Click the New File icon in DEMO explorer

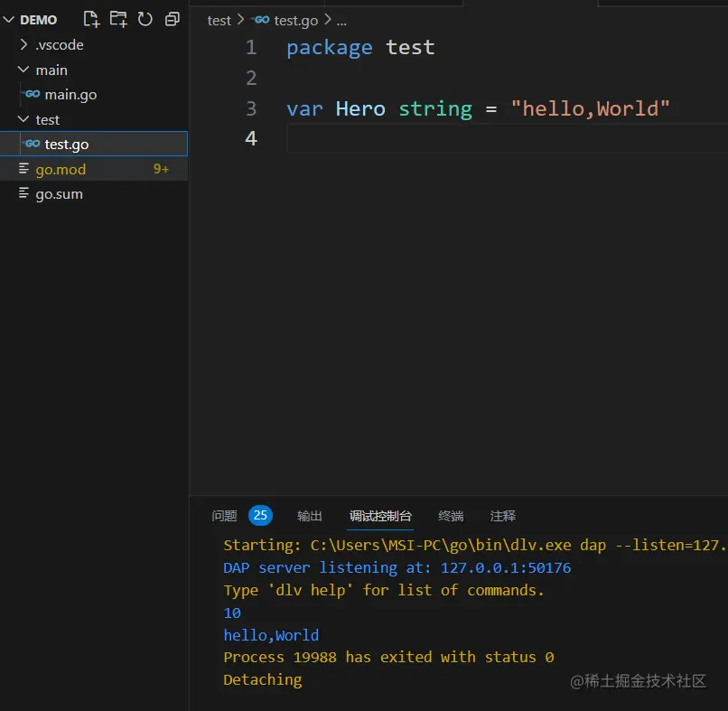(x=91, y=19)
